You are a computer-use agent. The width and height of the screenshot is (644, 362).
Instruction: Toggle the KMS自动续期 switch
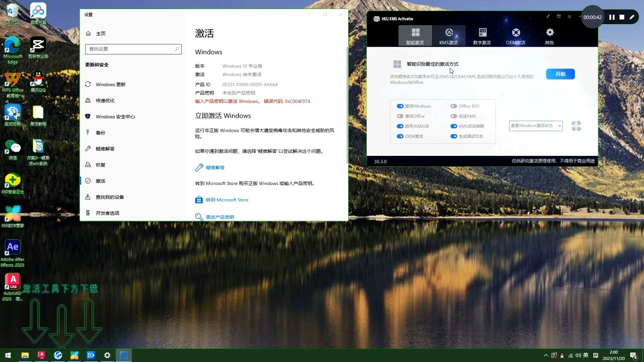click(454, 126)
